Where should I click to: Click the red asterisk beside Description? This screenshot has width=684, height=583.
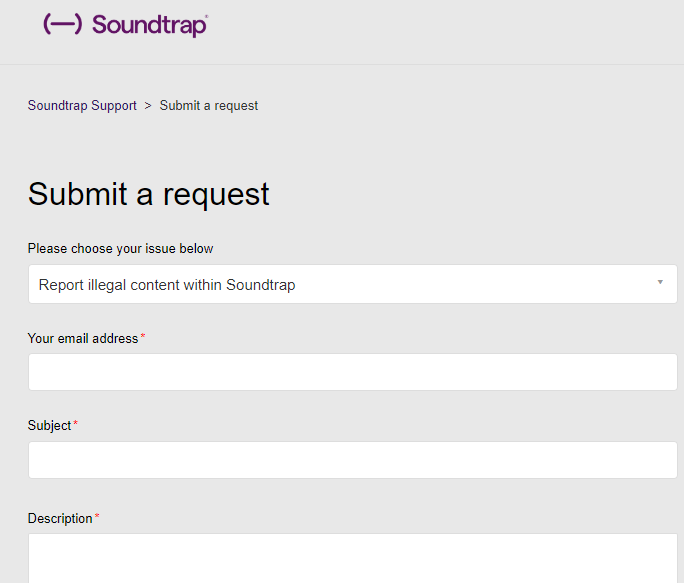tap(97, 516)
